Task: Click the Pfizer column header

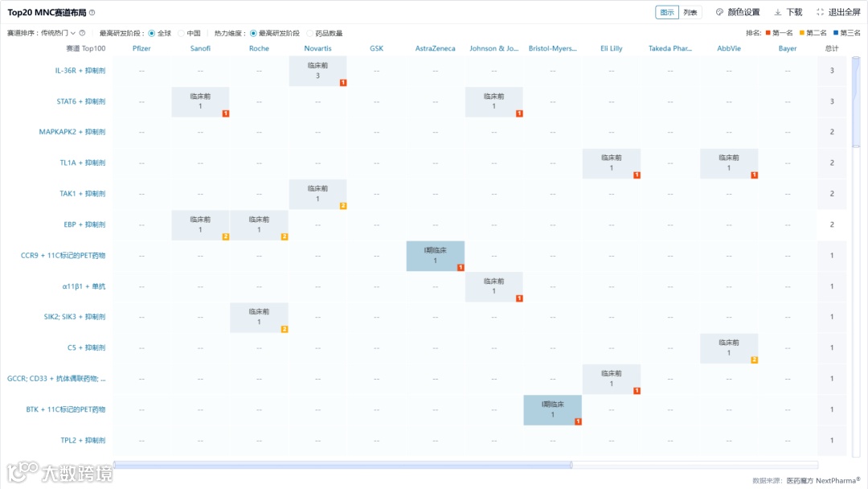Action: (141, 49)
